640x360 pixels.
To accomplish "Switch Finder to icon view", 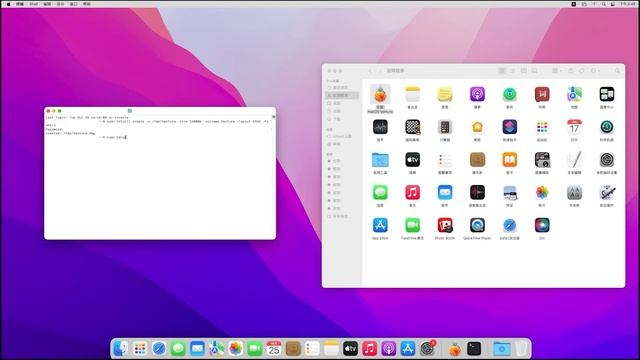I will [x=502, y=71].
